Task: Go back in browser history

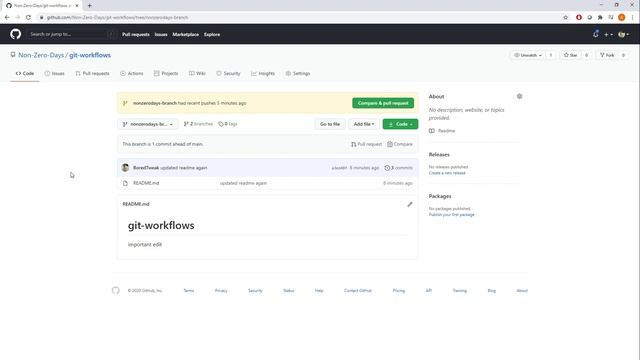Action: [x=7, y=18]
